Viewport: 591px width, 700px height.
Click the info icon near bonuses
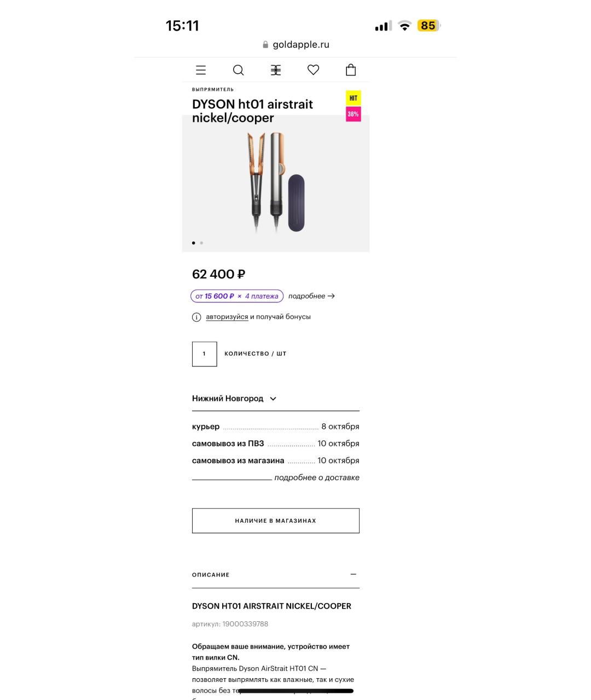(196, 317)
